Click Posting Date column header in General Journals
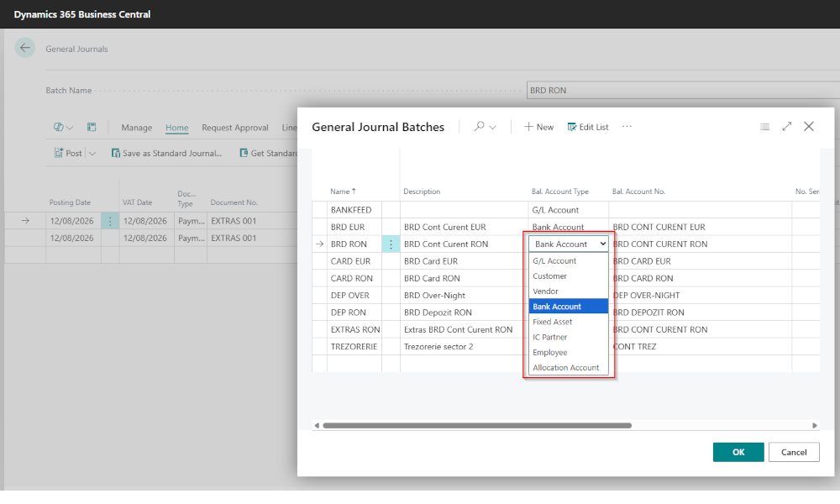Image resolution: width=840 pixels, height=504 pixels. 70,202
